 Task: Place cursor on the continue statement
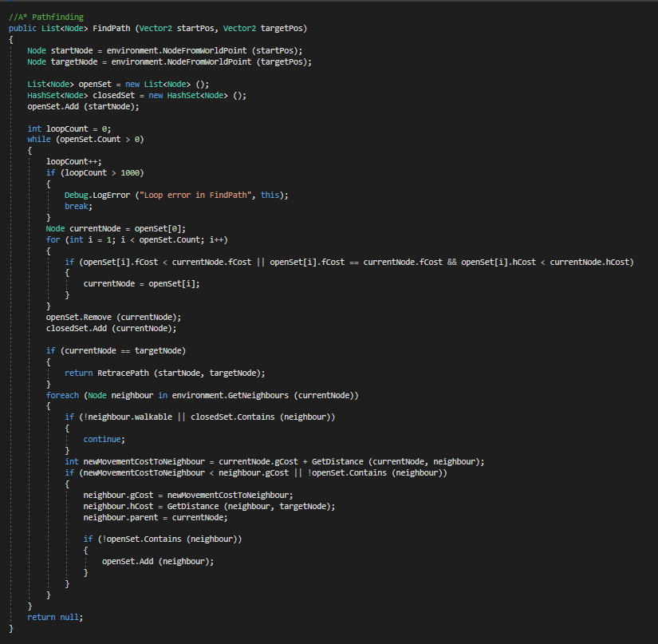click(103, 439)
